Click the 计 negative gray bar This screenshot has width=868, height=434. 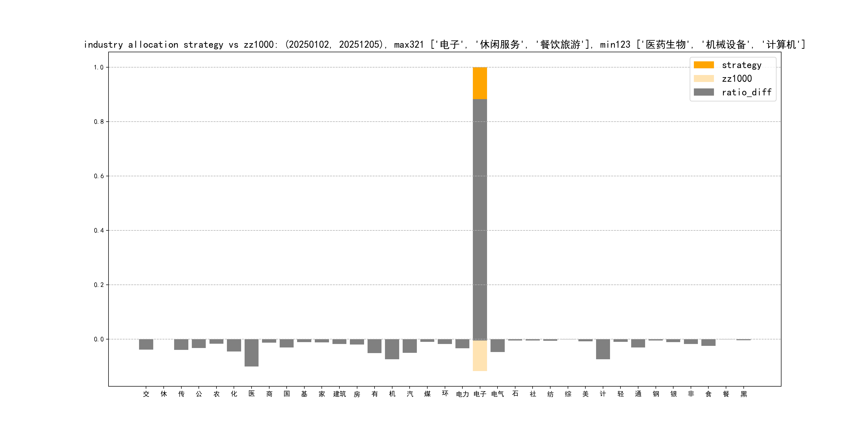tap(603, 349)
